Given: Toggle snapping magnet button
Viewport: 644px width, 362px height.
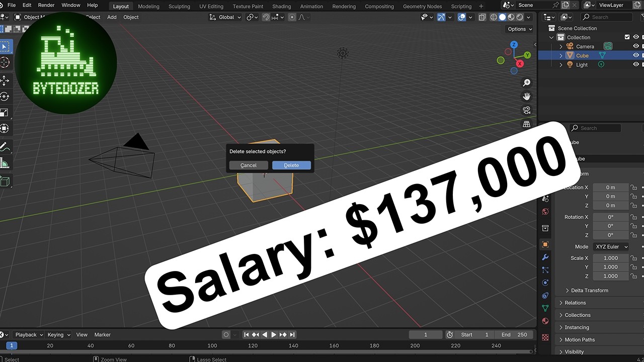Looking at the screenshot, I should tap(265, 17).
